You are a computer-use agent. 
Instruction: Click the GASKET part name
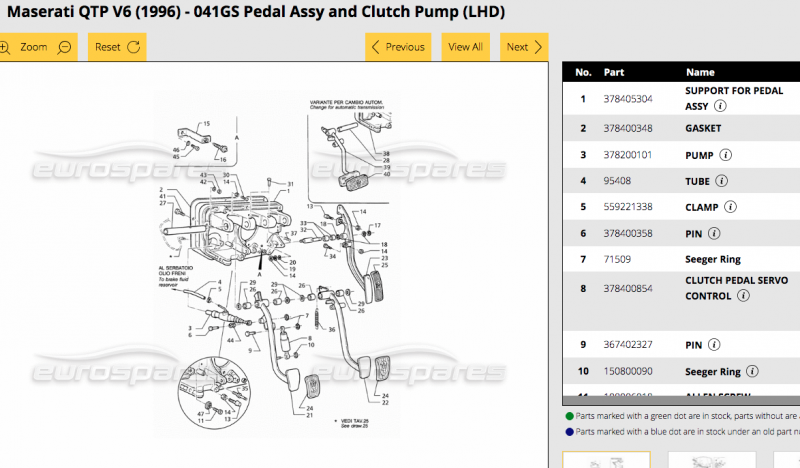[703, 129]
